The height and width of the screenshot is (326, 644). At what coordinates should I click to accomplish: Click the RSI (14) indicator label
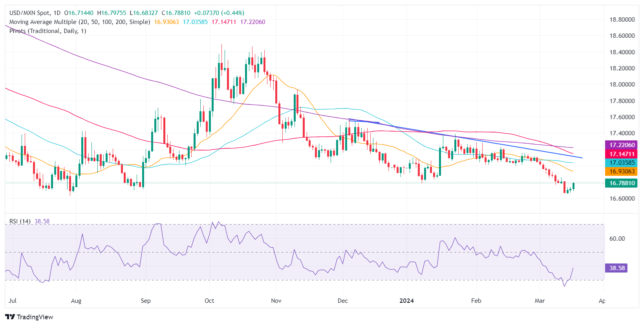pos(20,221)
